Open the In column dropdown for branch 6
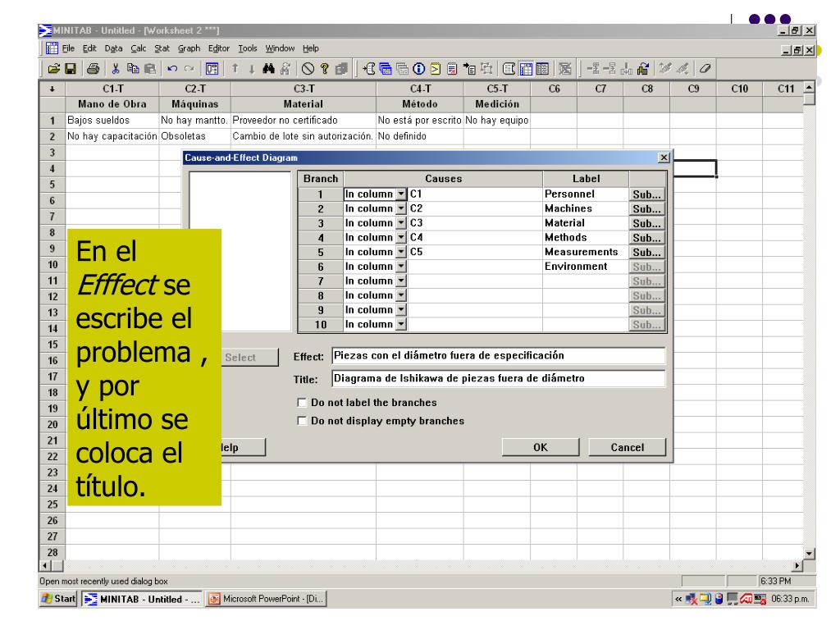840x630 pixels. (401, 267)
